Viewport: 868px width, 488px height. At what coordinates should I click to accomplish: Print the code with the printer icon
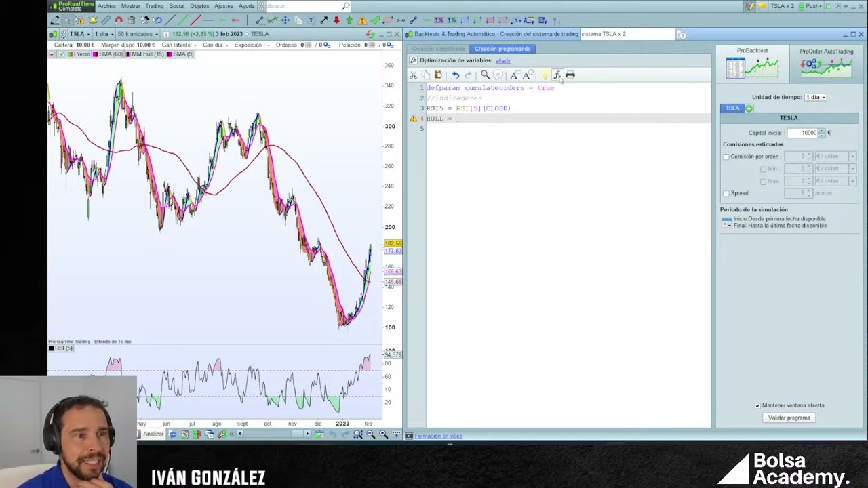click(x=570, y=75)
